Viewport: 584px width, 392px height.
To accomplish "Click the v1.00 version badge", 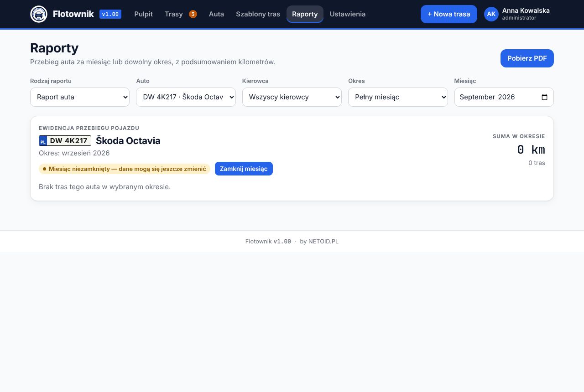I will pos(110,14).
